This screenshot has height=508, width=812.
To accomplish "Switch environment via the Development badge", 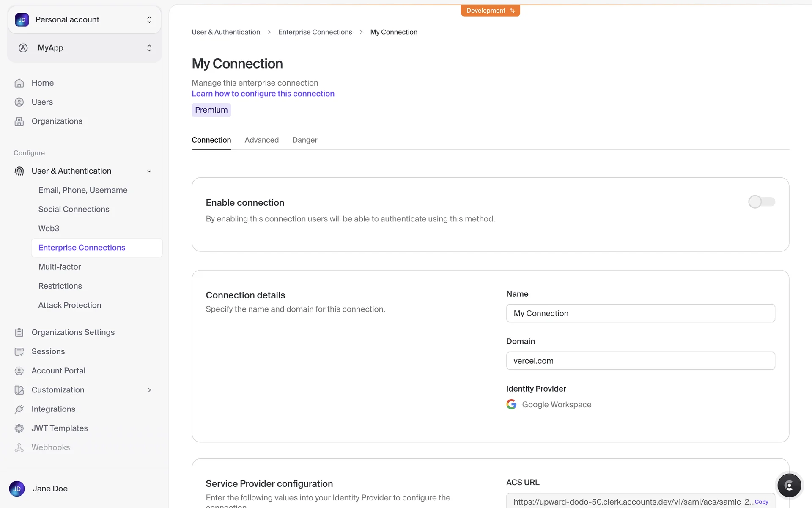I will coord(490,11).
